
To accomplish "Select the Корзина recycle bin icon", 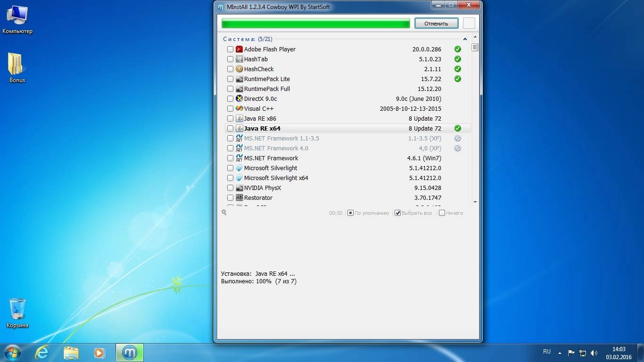I will 17,313.
